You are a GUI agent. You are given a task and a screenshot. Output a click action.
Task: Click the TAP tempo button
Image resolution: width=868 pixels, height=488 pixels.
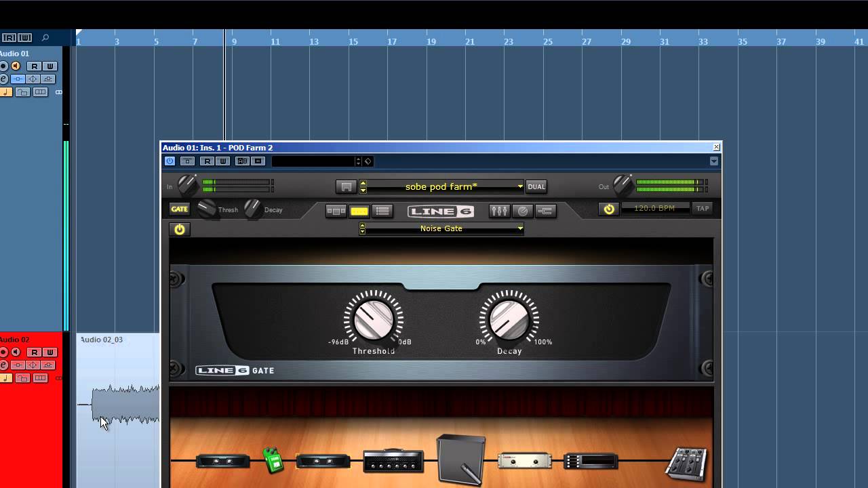[x=703, y=208]
